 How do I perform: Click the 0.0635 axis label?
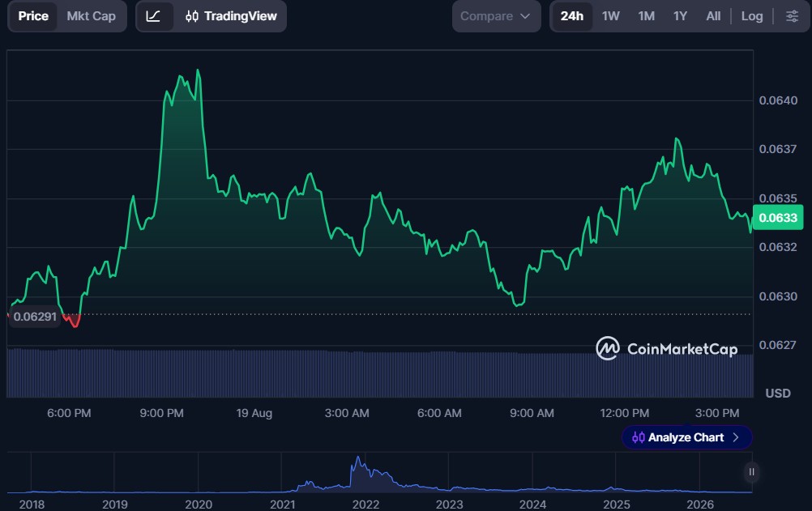778,198
